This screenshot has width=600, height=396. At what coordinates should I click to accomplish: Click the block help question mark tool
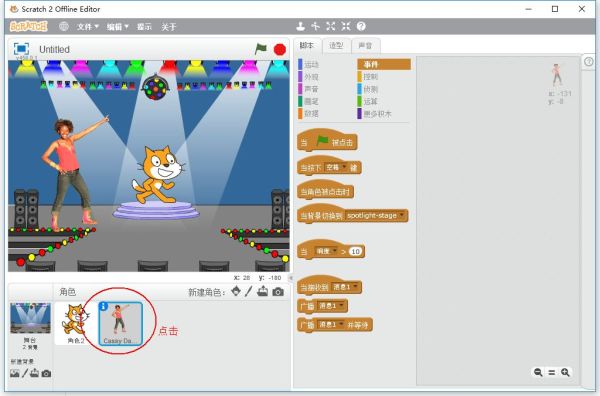click(x=361, y=26)
